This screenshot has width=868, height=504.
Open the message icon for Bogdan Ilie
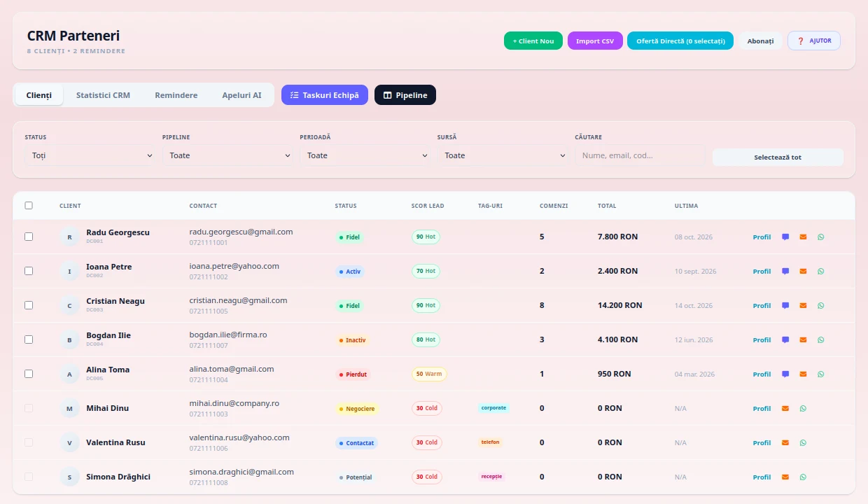point(785,339)
